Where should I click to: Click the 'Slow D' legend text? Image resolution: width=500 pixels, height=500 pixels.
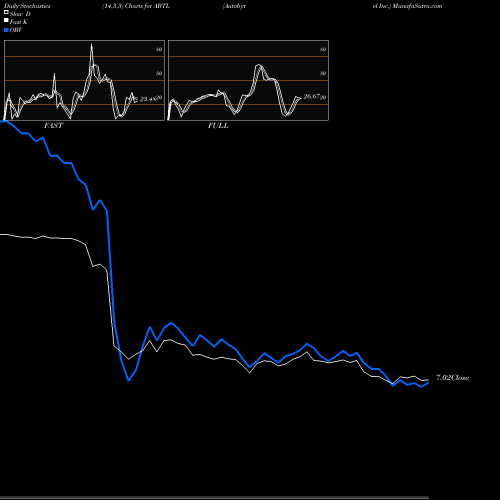pos(20,14)
